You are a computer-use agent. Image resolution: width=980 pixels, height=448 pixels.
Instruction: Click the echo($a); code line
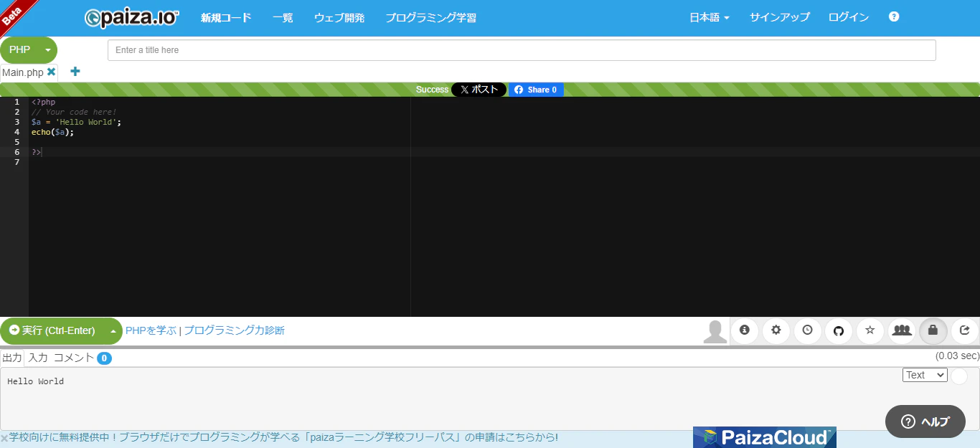point(52,132)
